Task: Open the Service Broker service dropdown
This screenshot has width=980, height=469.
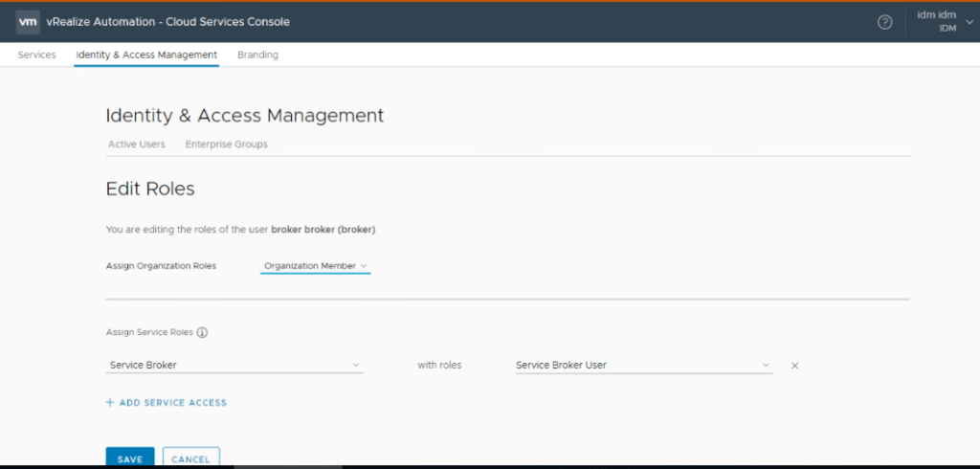Action: tap(234, 365)
